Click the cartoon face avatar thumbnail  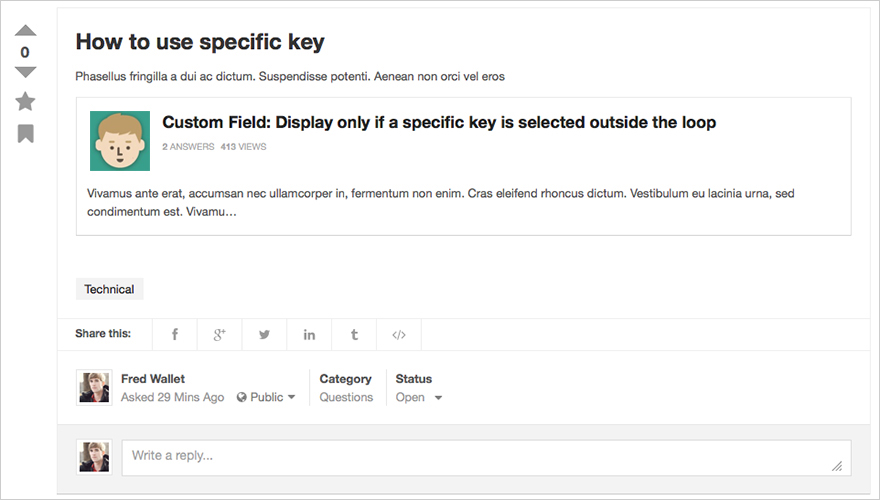coord(120,141)
